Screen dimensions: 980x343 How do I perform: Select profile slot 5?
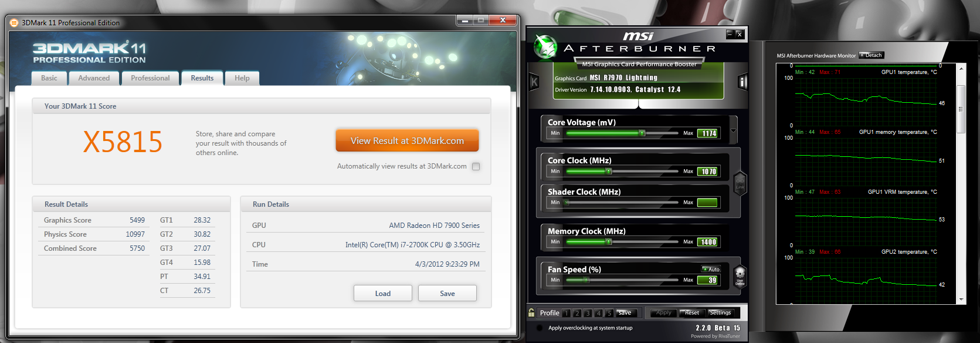coord(609,313)
